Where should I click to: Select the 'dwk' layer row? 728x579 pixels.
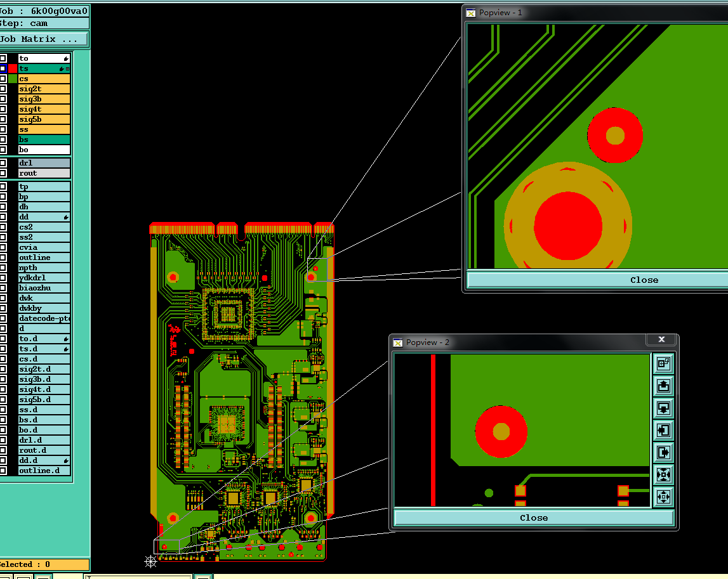pyautogui.click(x=44, y=298)
